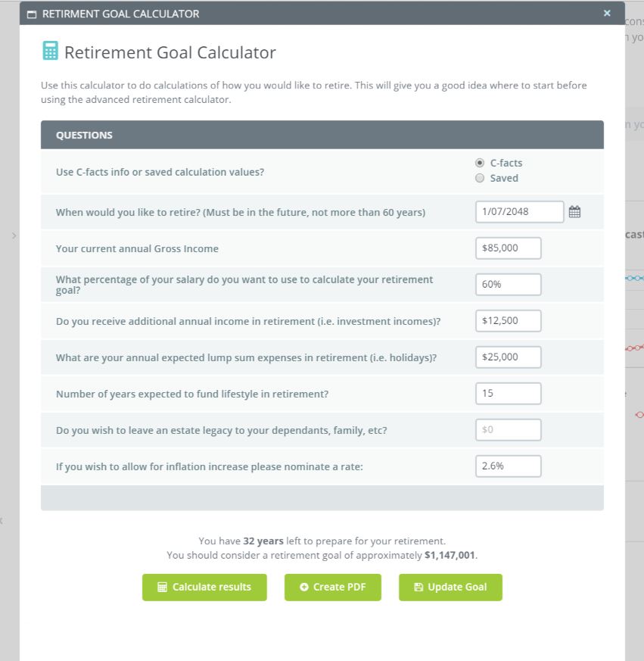Select the Saved radio option

point(480,179)
